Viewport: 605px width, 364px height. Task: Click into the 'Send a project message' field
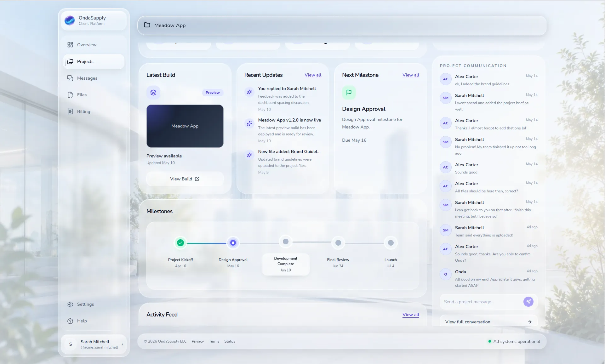(481, 302)
